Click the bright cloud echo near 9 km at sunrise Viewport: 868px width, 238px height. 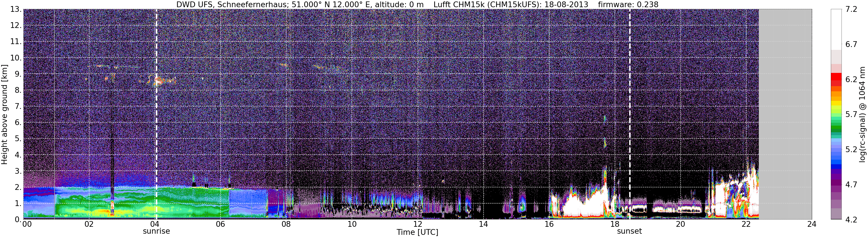pos(158,81)
